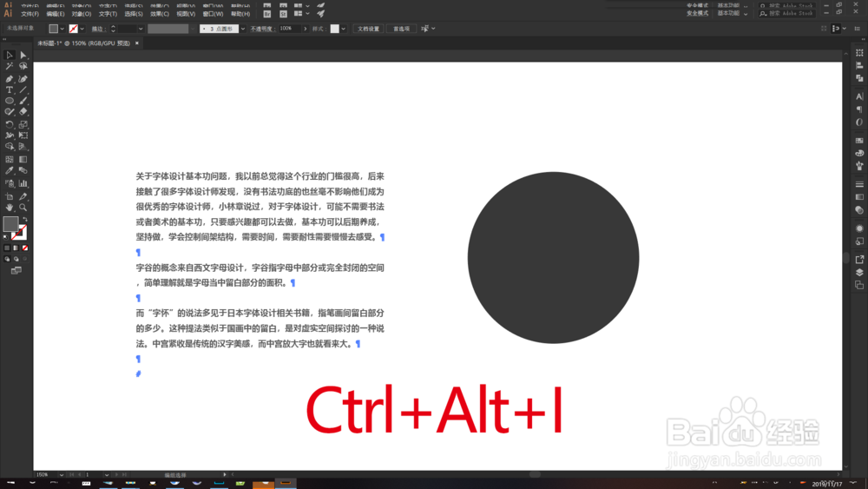The width and height of the screenshot is (868, 489).
Task: Choose the Magic Wand tool
Action: (x=10, y=67)
